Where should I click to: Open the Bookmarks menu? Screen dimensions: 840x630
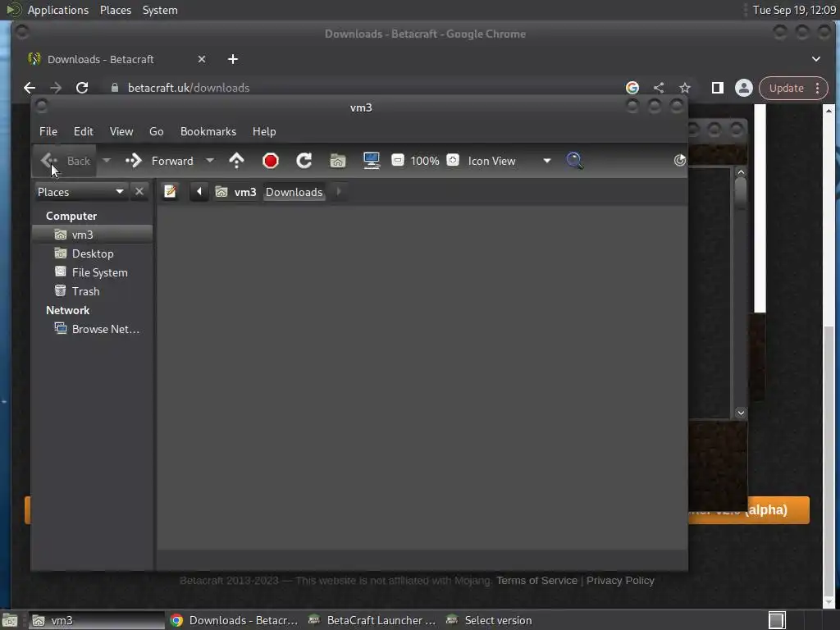[x=208, y=131]
